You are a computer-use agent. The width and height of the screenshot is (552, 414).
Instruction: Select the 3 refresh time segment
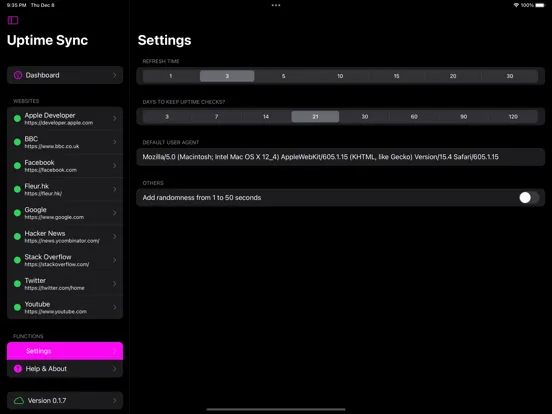(227, 76)
